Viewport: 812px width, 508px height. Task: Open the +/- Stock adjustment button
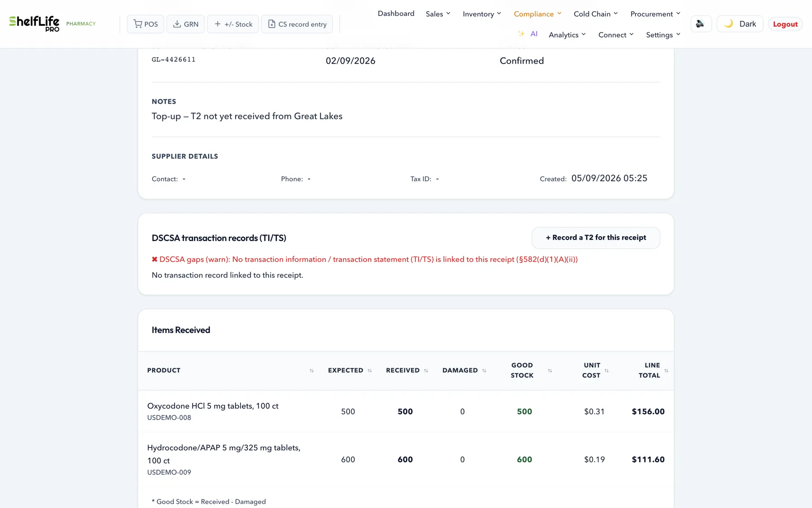(x=233, y=24)
